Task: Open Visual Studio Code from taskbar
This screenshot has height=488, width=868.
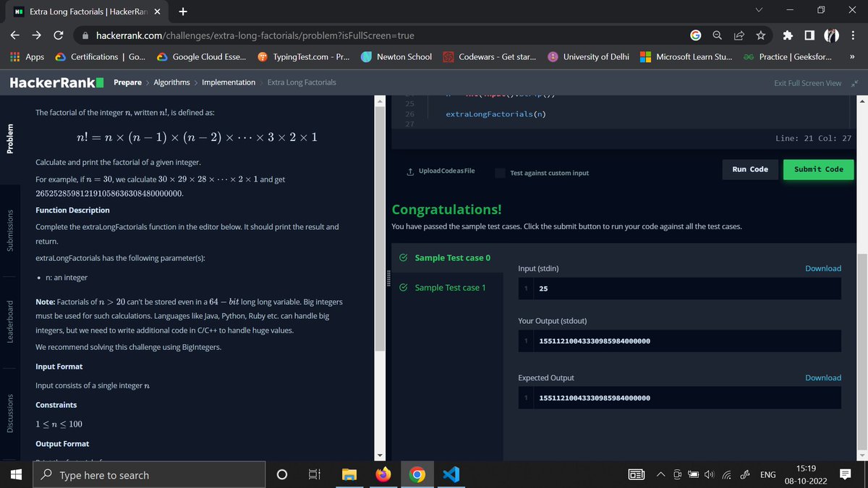Action: click(451, 475)
